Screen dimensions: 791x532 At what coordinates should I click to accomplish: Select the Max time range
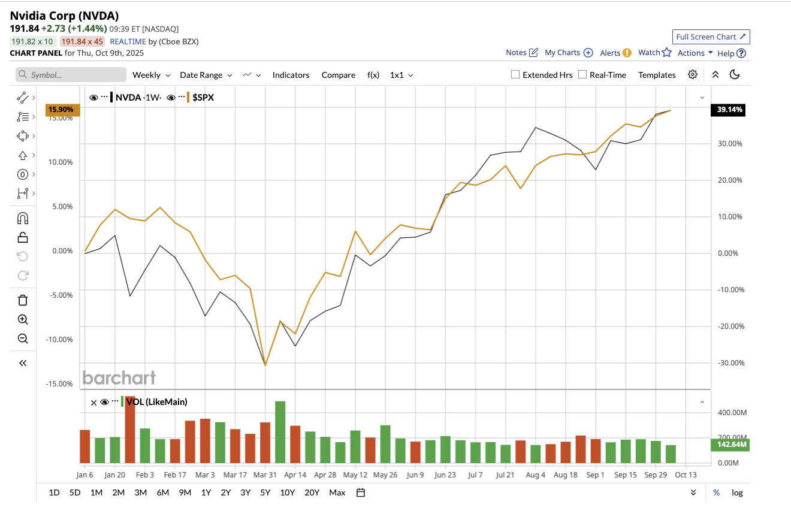tap(337, 492)
